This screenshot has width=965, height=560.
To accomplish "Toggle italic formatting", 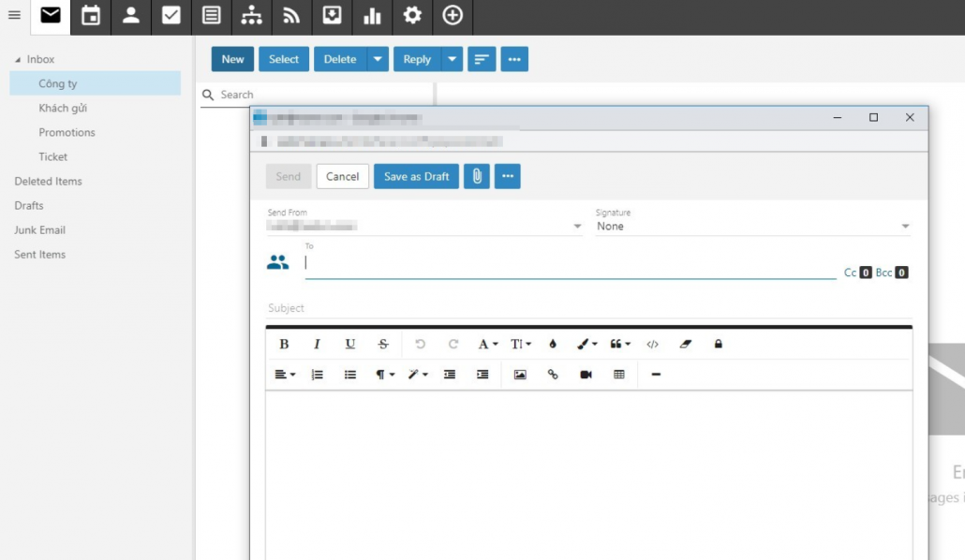I will click(x=317, y=344).
